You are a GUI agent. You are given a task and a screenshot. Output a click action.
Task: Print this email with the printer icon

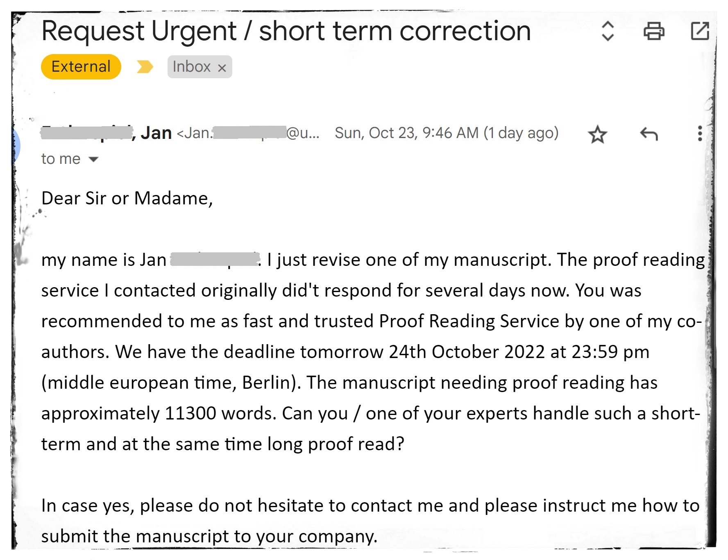pyautogui.click(x=654, y=31)
